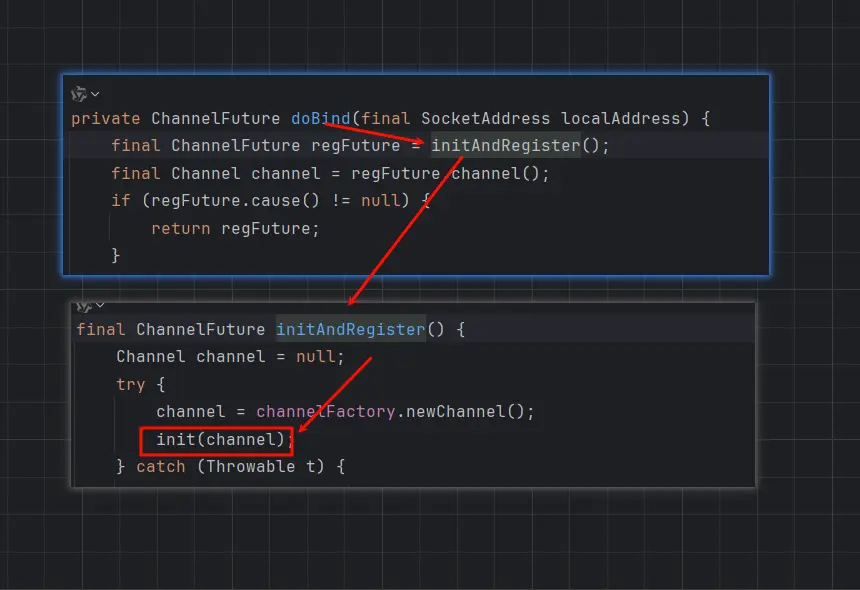Image resolution: width=860 pixels, height=590 pixels.
Task: Click the initAndRegister method declaration name
Action: click(x=350, y=329)
